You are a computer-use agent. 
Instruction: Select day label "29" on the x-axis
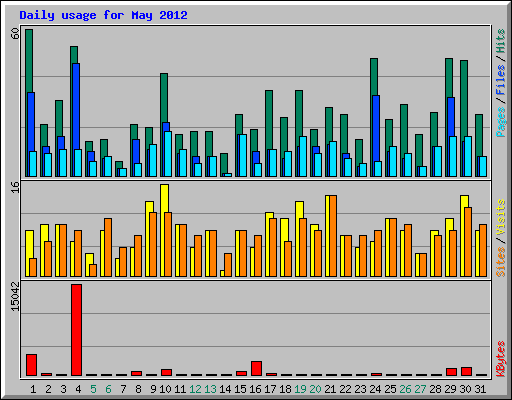tap(450, 389)
